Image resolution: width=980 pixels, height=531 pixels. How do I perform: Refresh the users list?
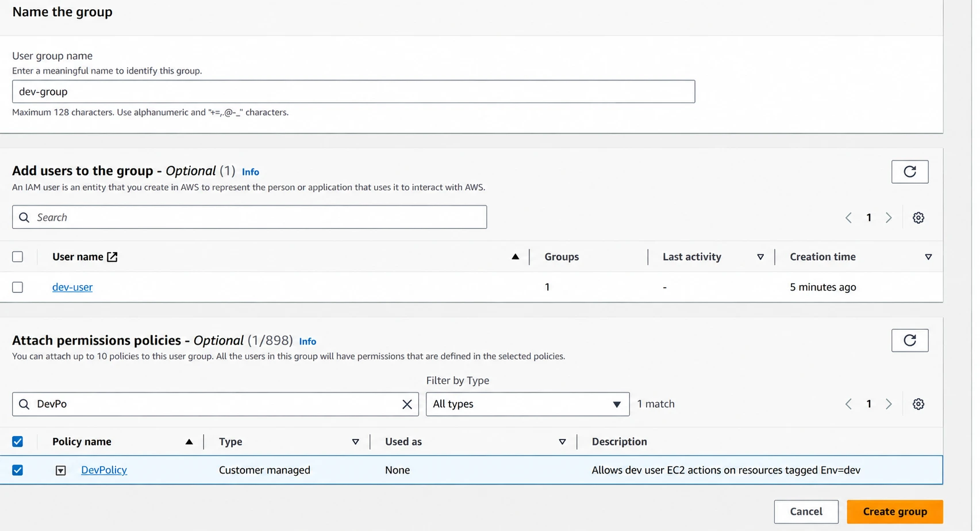click(909, 171)
